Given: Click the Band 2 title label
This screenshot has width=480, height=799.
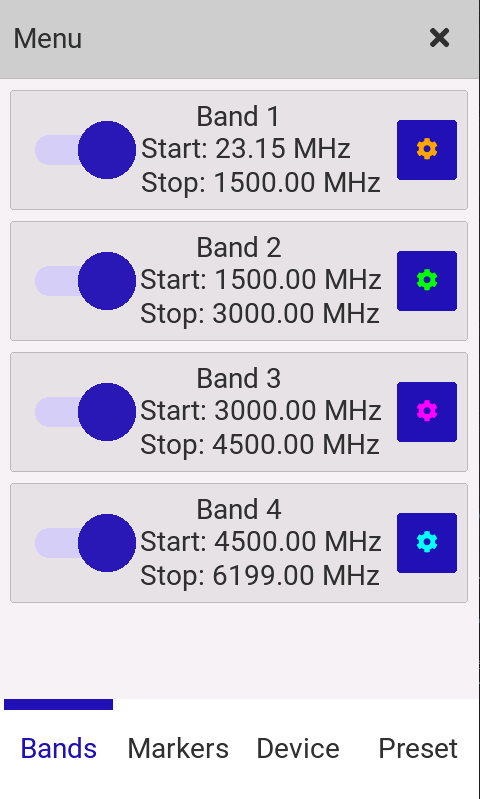Looking at the screenshot, I should [x=238, y=248].
